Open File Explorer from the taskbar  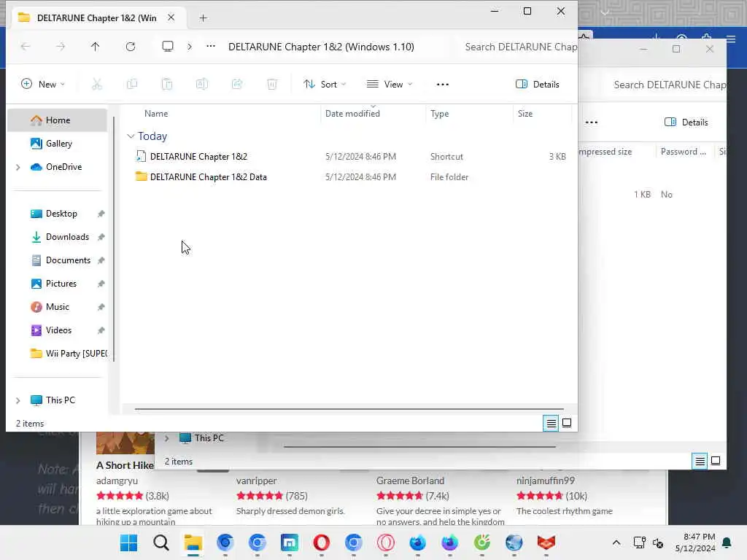click(193, 542)
